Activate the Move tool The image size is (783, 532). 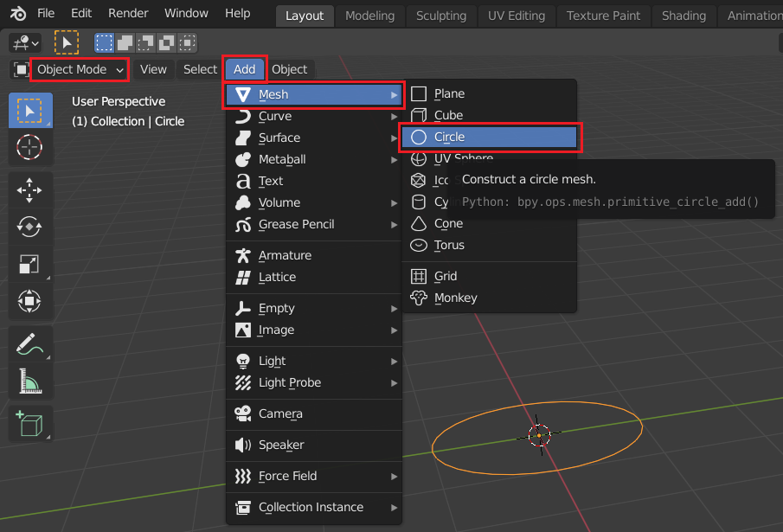[x=30, y=190]
